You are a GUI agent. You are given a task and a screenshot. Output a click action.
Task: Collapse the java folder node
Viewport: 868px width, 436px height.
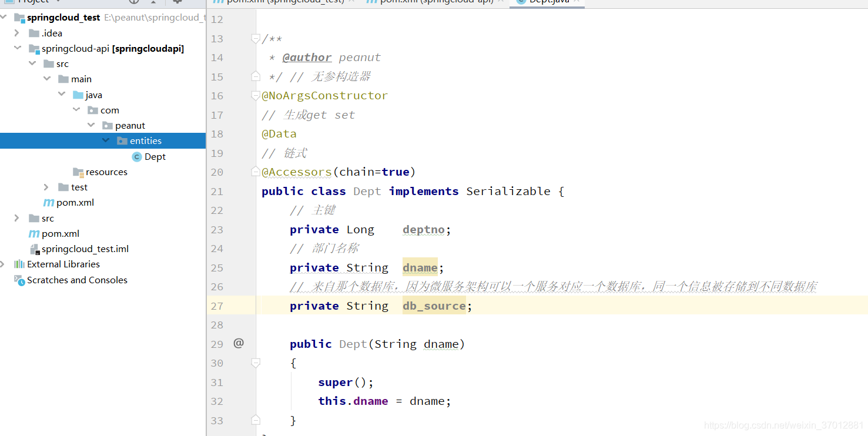(62, 95)
